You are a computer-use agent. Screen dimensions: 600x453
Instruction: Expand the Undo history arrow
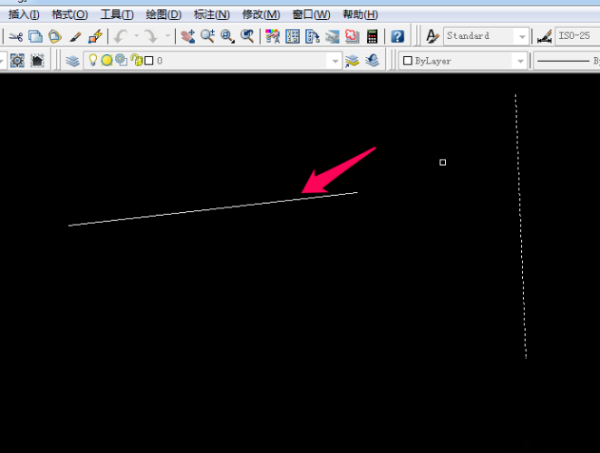[x=137, y=36]
